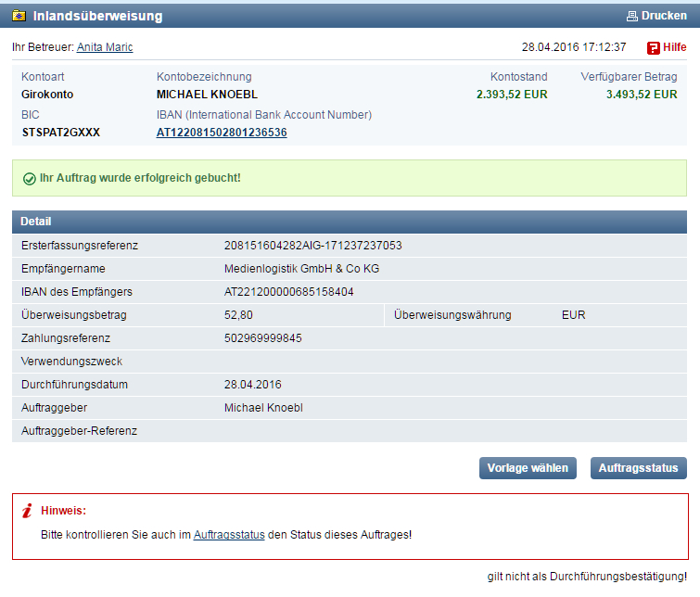This screenshot has width=700, height=597.
Task: Select the Durchführungsdatum 28.04.2016 value
Action: (x=253, y=385)
